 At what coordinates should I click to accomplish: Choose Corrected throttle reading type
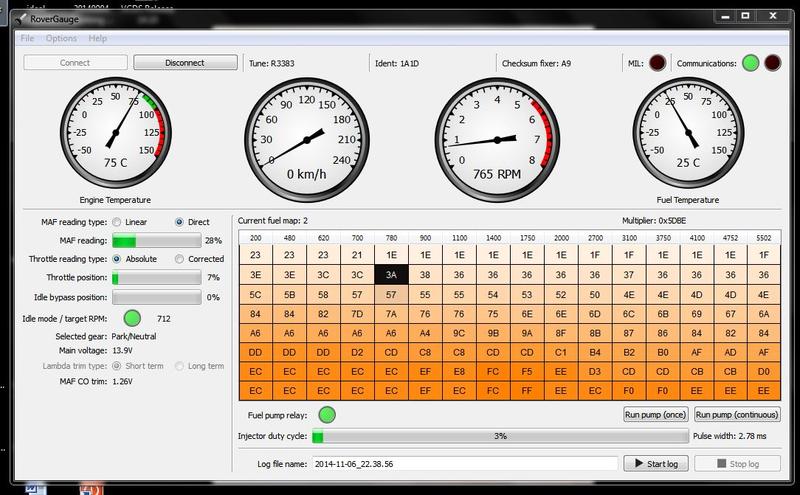click(x=181, y=259)
